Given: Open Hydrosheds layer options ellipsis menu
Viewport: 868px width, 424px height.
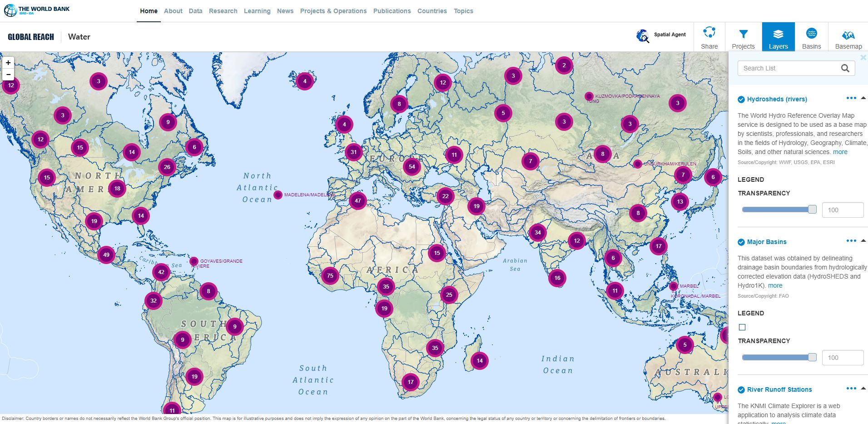Looking at the screenshot, I should tap(851, 98).
